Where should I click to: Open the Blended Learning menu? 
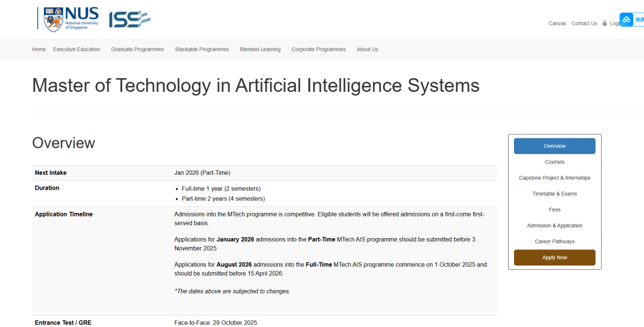260,50
